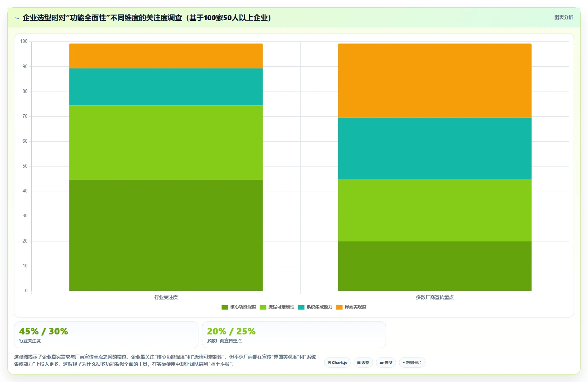Click the orange 界面美观度 segment in the 多数厂商宣传重点 bar
Image resolution: width=588 pixels, height=382 pixels.
point(435,81)
